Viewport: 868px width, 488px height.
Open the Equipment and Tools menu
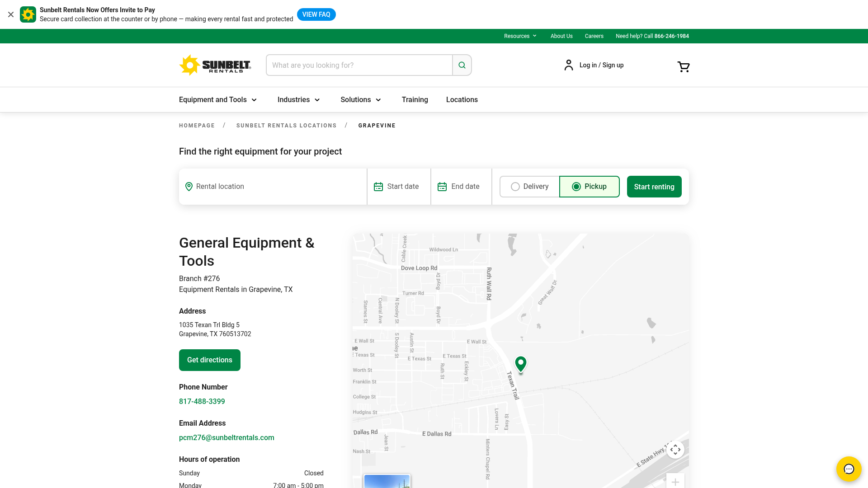click(218, 99)
